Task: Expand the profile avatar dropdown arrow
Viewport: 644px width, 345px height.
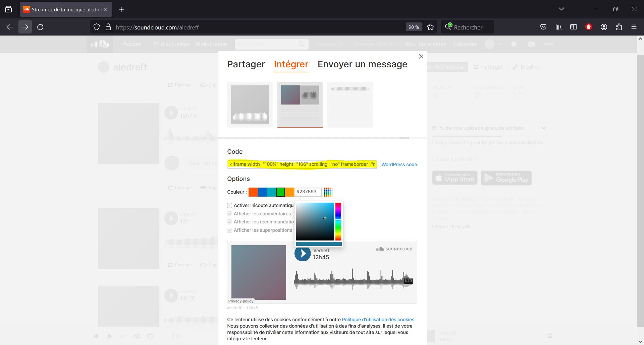Action: tap(499, 44)
